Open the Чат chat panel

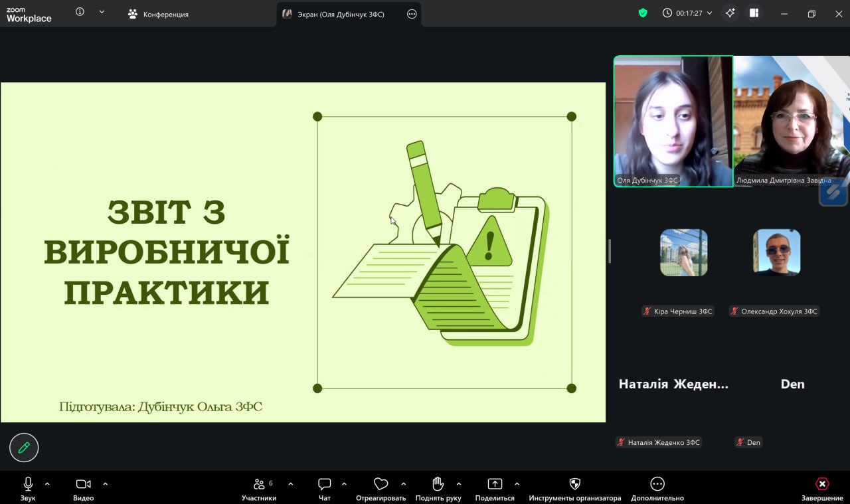coord(324,484)
